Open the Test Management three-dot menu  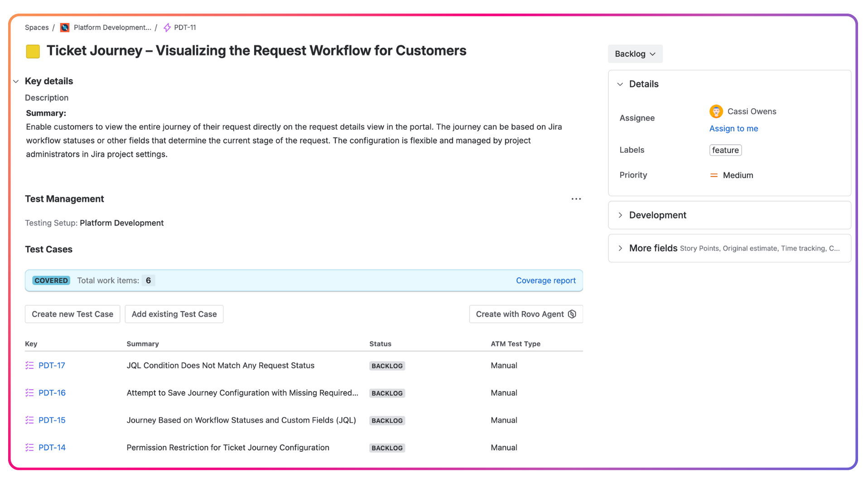(x=576, y=199)
